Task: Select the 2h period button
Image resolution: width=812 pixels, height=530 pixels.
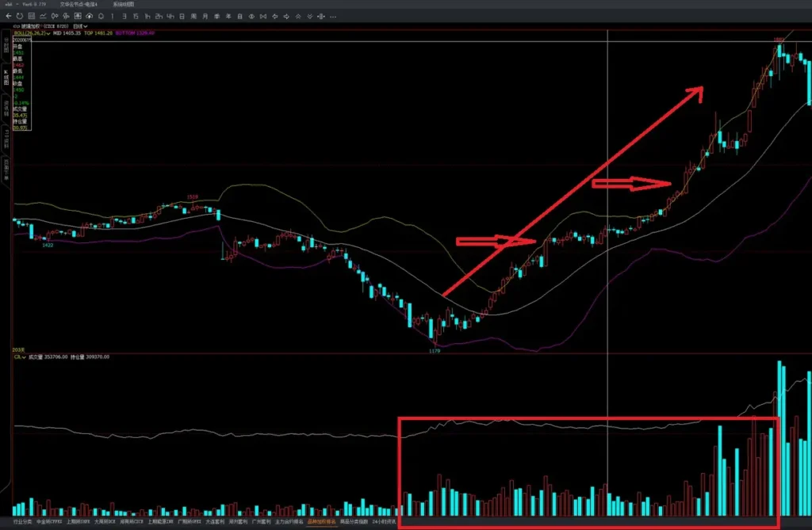Action: [159, 17]
